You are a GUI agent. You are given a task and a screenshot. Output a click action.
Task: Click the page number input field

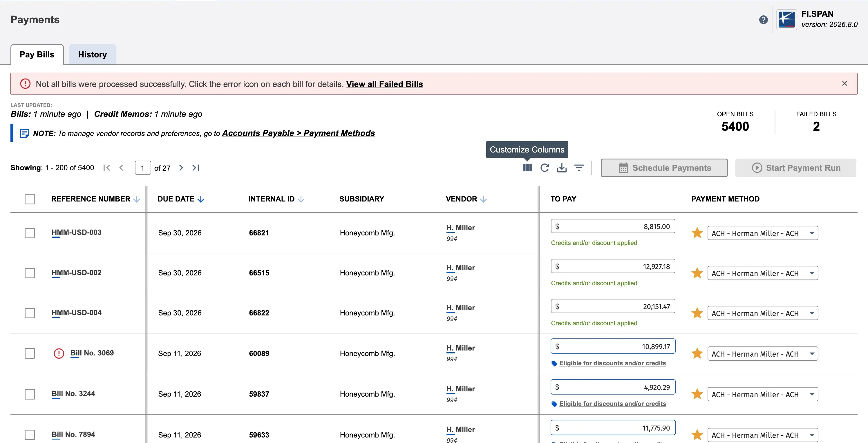click(142, 168)
